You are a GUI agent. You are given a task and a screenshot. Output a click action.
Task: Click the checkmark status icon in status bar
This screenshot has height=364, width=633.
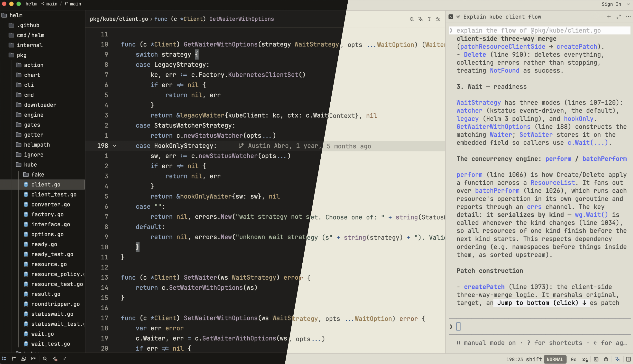pos(65,358)
